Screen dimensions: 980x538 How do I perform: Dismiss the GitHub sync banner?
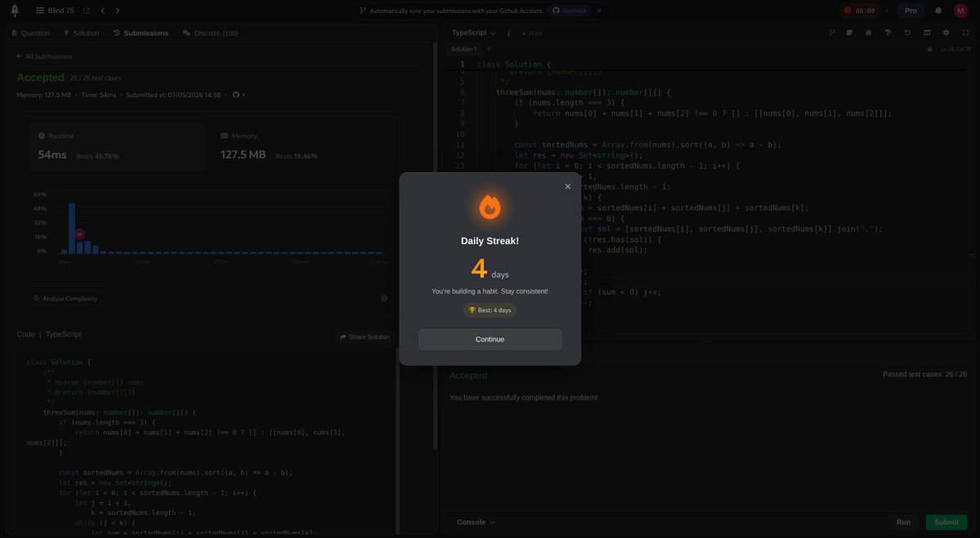(x=599, y=11)
